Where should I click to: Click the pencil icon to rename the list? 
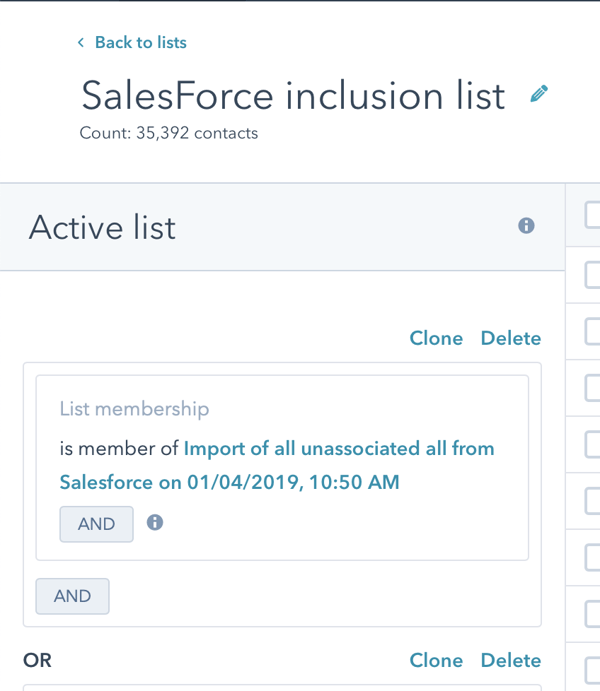click(x=539, y=94)
